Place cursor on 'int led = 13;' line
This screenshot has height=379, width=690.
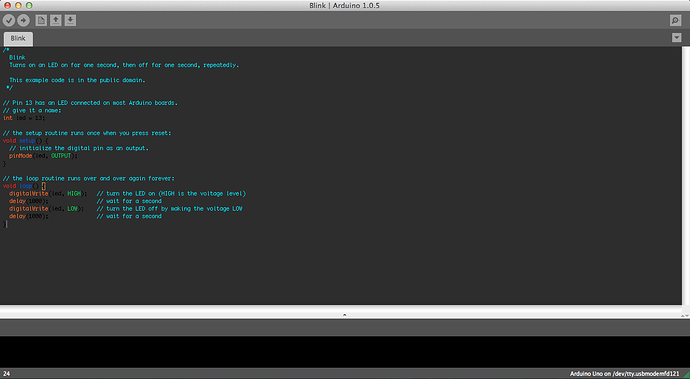click(x=24, y=118)
